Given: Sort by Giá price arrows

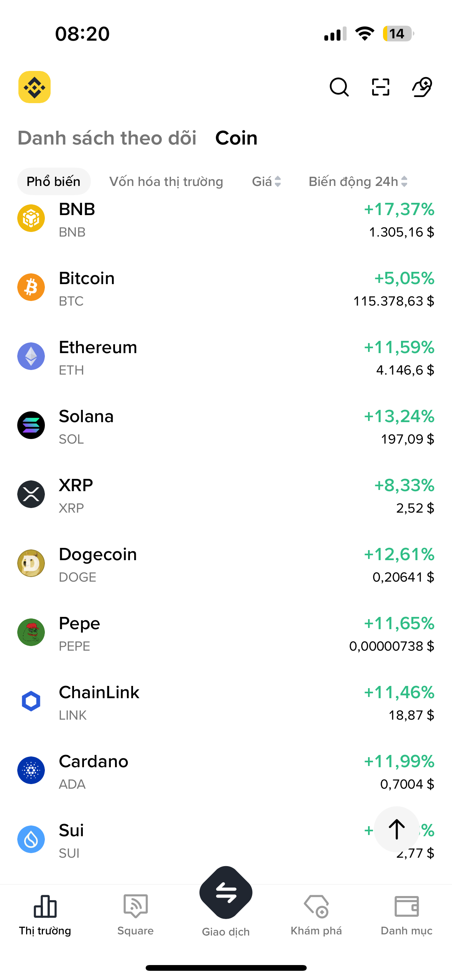Looking at the screenshot, I should (x=266, y=181).
